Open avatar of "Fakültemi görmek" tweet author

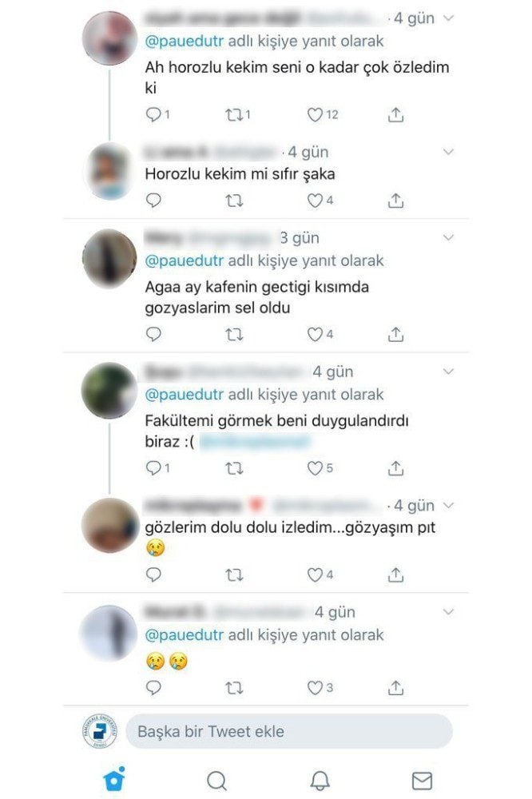pos(109,391)
